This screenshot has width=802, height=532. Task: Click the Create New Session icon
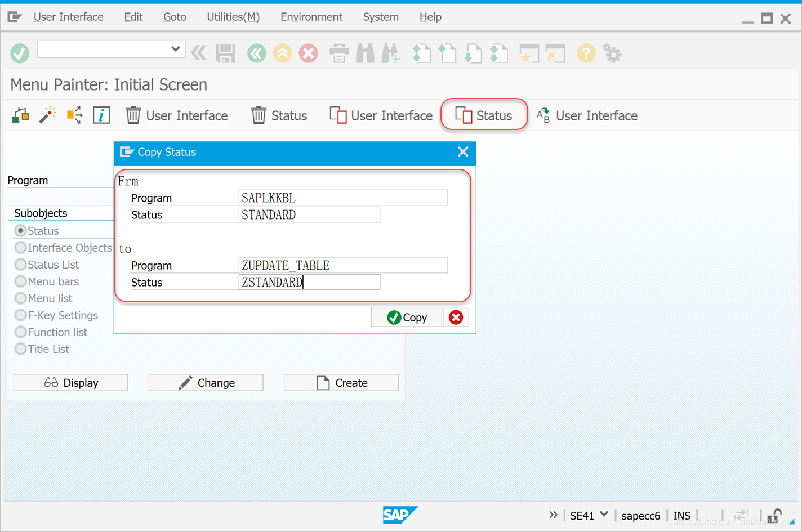(529, 53)
